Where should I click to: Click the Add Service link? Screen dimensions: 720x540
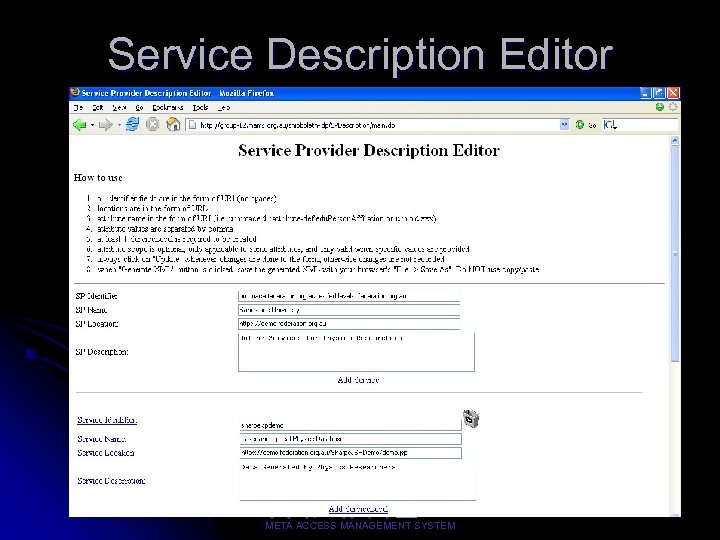358,380
